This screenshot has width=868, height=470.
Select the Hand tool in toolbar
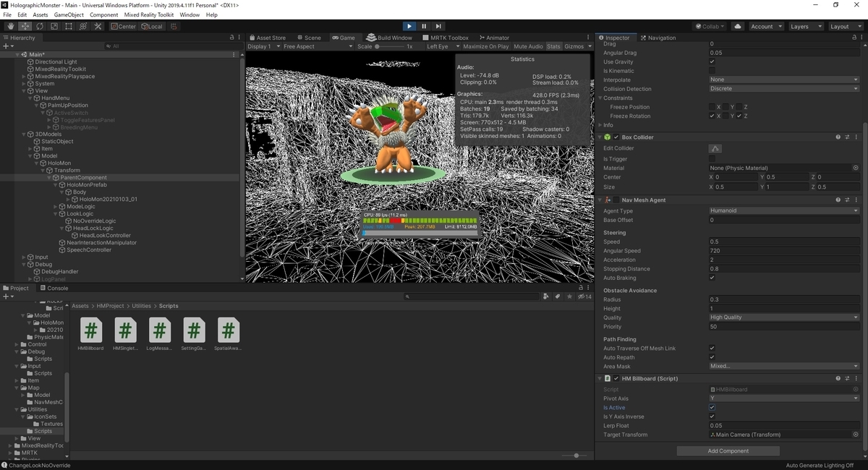[x=10, y=26]
